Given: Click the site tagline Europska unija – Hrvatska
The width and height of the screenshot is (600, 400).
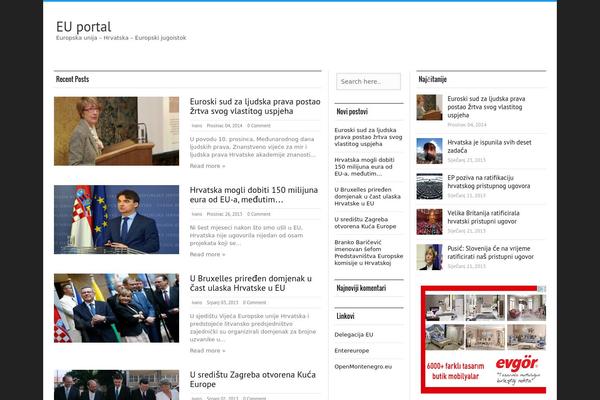Looking at the screenshot, I should [x=121, y=38].
